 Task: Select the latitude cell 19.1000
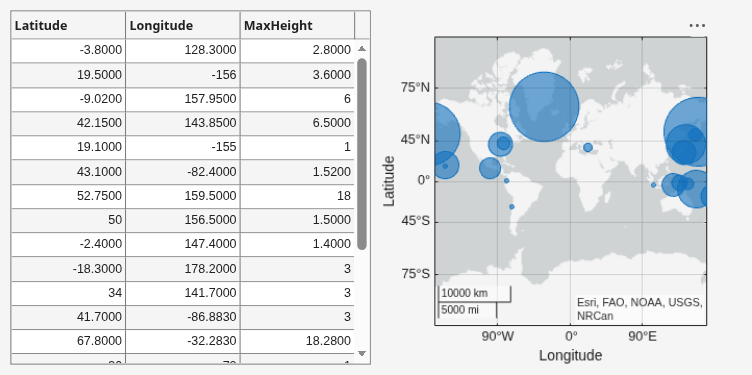click(x=68, y=147)
